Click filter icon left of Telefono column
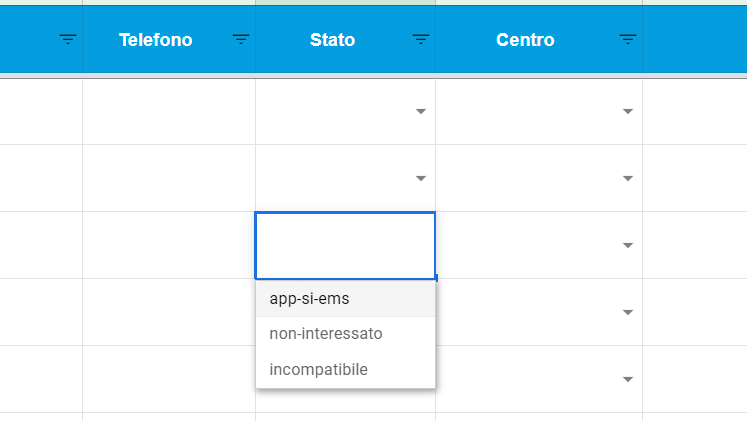Screen dimensions: 747x421 coord(68,39)
